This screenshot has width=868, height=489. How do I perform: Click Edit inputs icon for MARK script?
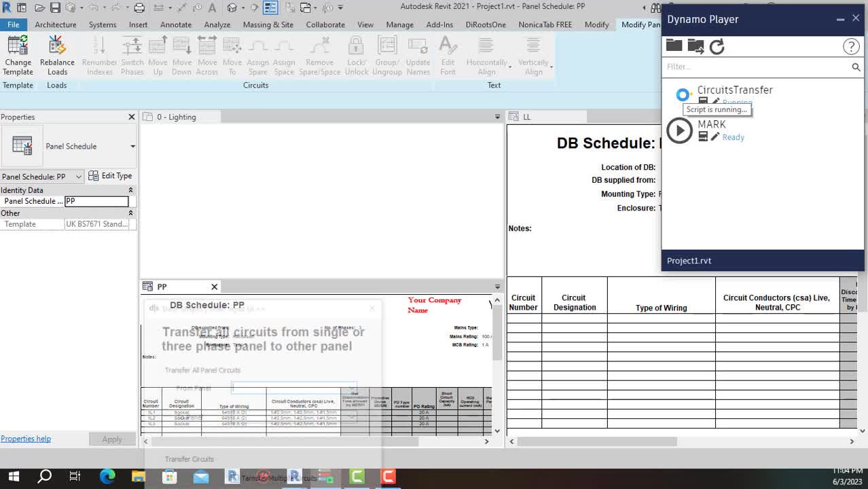point(703,137)
